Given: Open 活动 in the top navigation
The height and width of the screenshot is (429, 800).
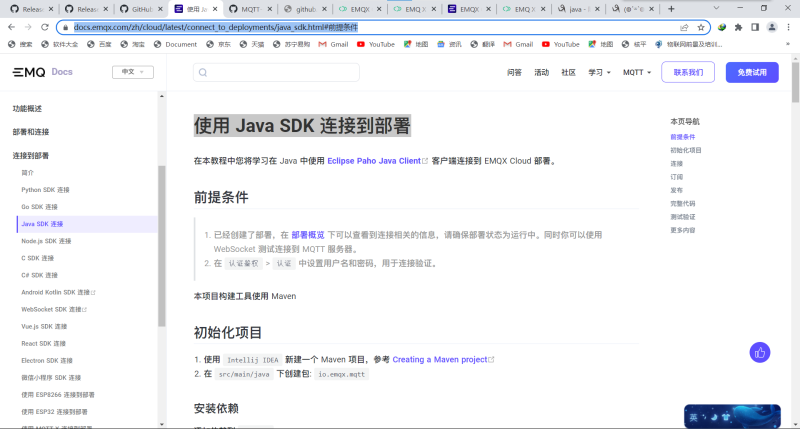Looking at the screenshot, I should coord(541,72).
